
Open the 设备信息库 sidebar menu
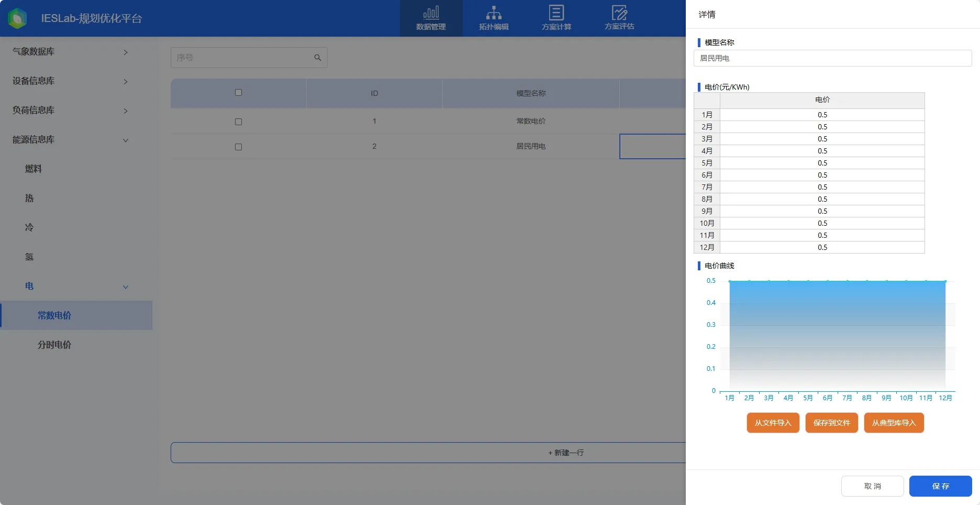[76, 81]
